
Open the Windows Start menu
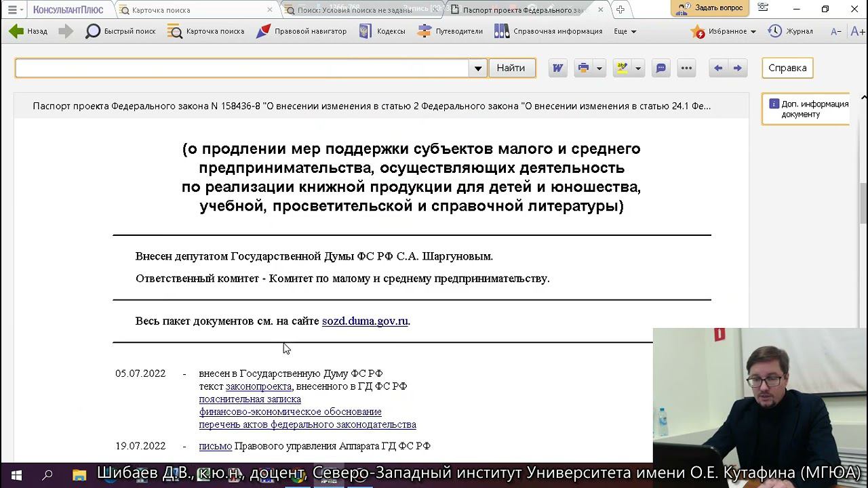pos(16,474)
